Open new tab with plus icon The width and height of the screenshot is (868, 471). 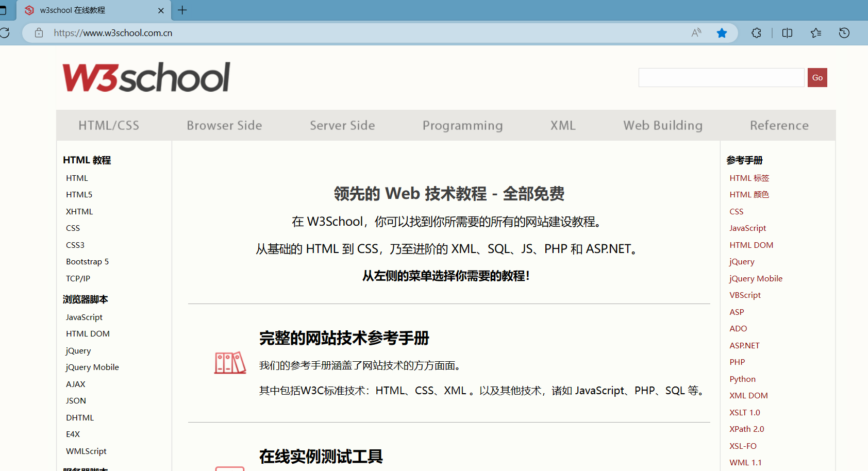(x=182, y=10)
